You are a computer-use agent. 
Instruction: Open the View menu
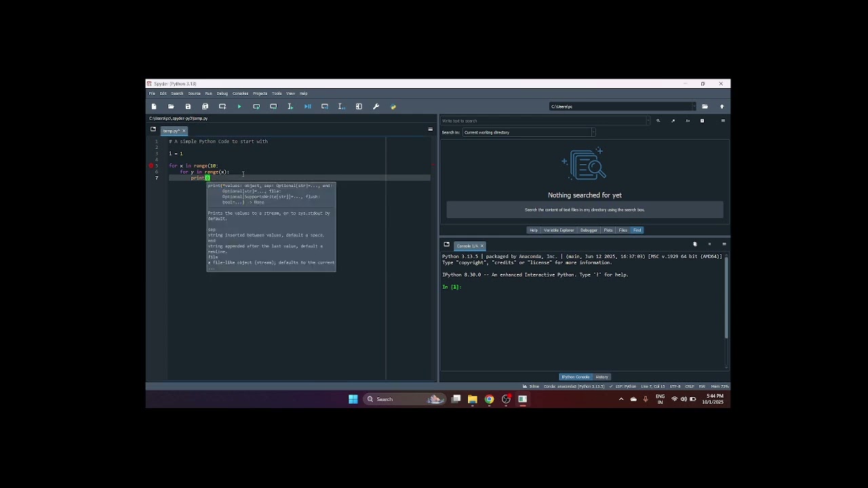(290, 94)
